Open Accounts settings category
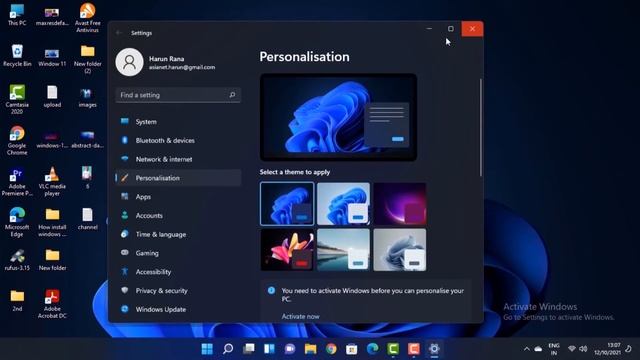This screenshot has width=640, height=360. (178, 216)
